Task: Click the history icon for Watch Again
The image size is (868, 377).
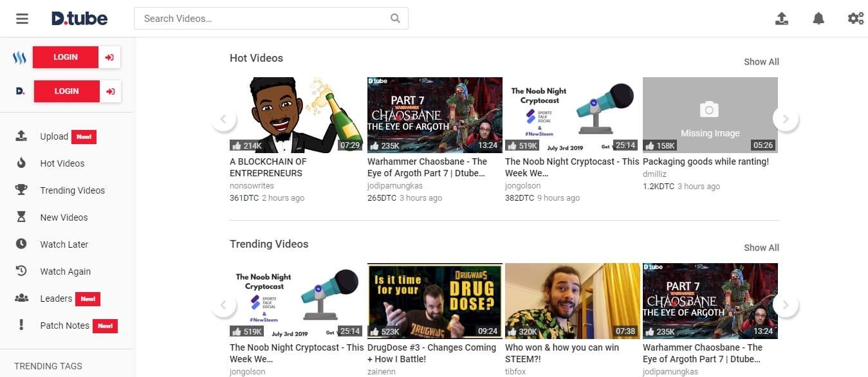Action: 21,271
